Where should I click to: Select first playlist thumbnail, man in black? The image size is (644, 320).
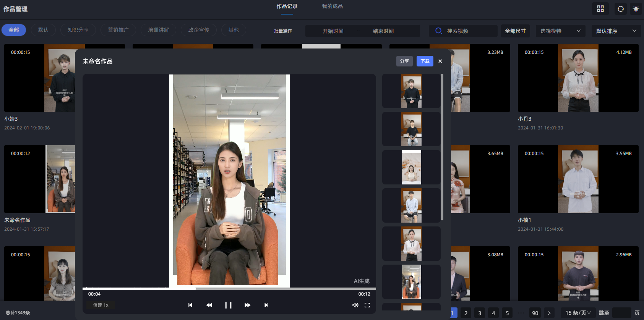pyautogui.click(x=411, y=91)
